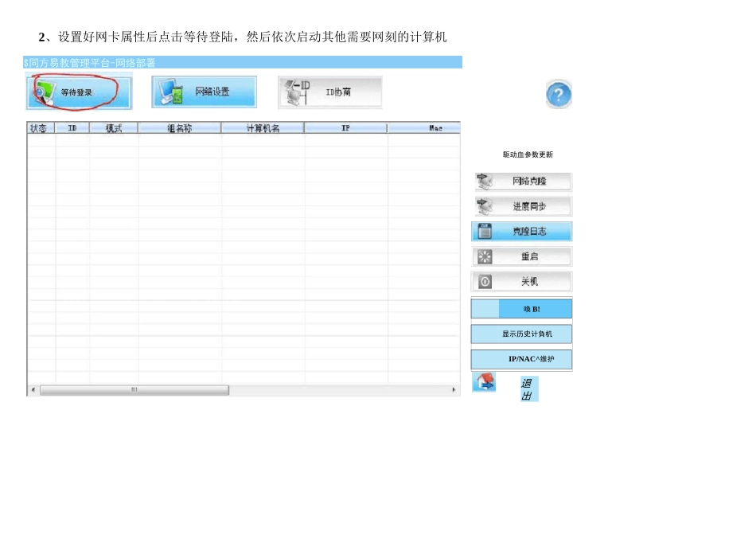756x535 pixels.
Task: Click horizontal scrollbar right arrow
Action: click(x=454, y=390)
